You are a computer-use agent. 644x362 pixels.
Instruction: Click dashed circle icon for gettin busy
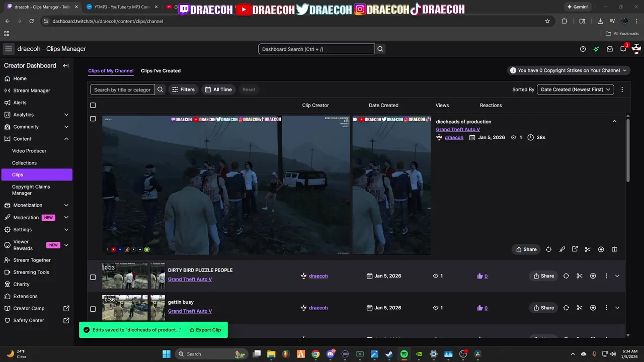pos(566,308)
